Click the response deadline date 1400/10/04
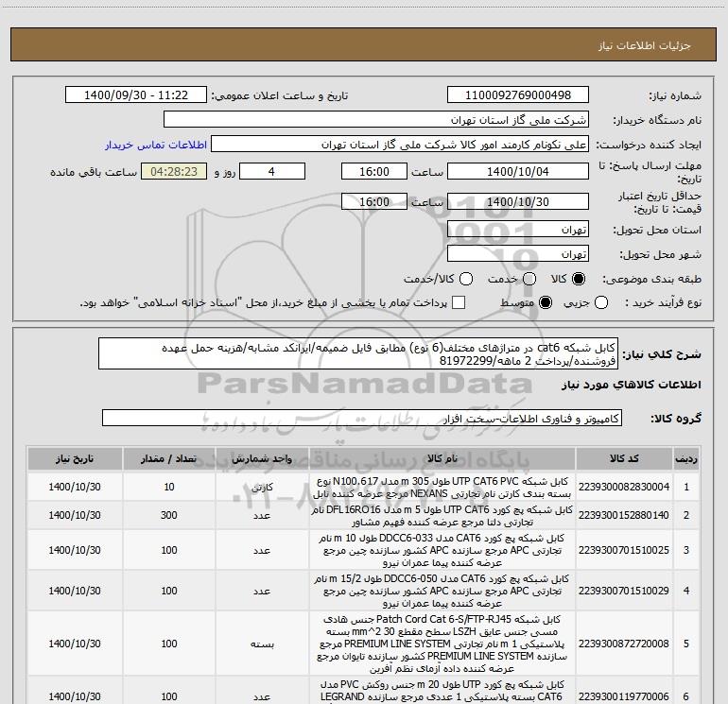The image size is (728, 704). point(518,171)
